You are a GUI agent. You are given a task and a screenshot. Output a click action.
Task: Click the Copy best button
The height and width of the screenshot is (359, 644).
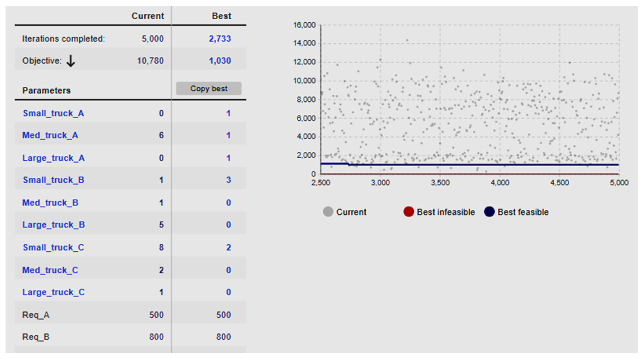(x=209, y=89)
